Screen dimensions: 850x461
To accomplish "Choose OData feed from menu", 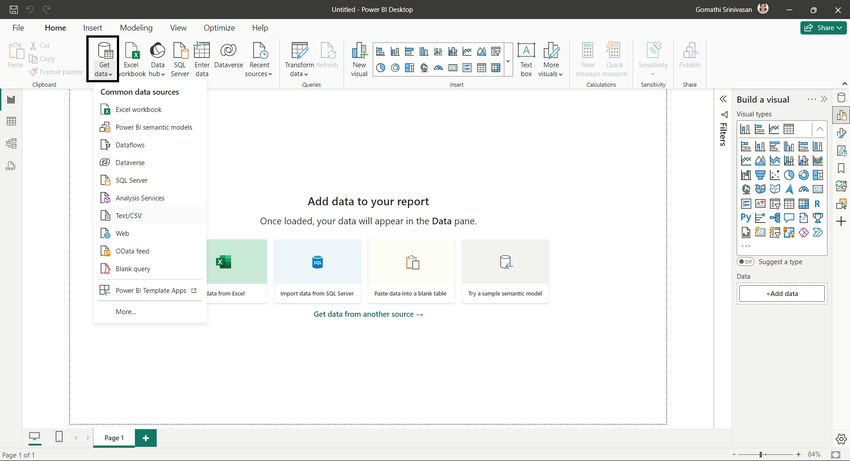I will [150, 251].
